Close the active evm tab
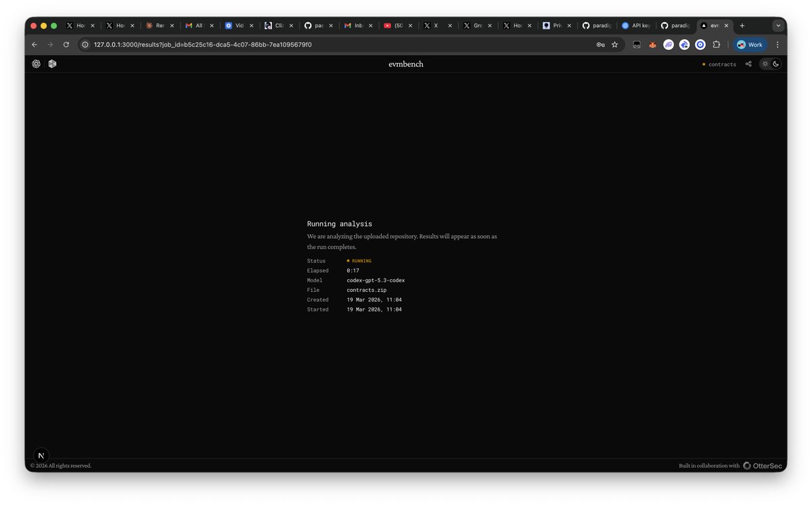Screen dimensions: 812x505 pos(727,26)
